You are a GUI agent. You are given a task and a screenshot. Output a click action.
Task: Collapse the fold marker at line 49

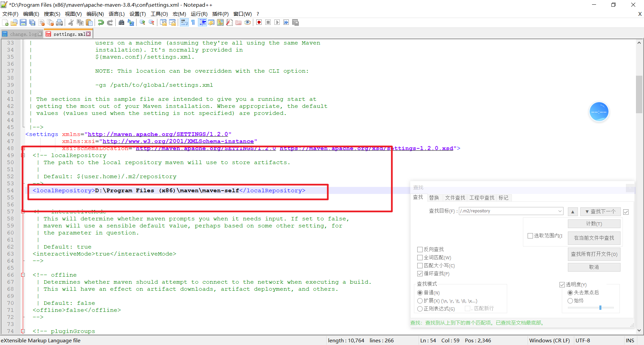[23, 155]
